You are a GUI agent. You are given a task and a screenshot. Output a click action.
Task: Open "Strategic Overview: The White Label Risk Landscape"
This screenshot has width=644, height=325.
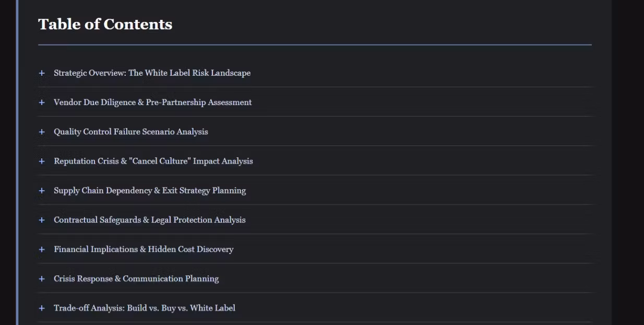pyautogui.click(x=152, y=73)
